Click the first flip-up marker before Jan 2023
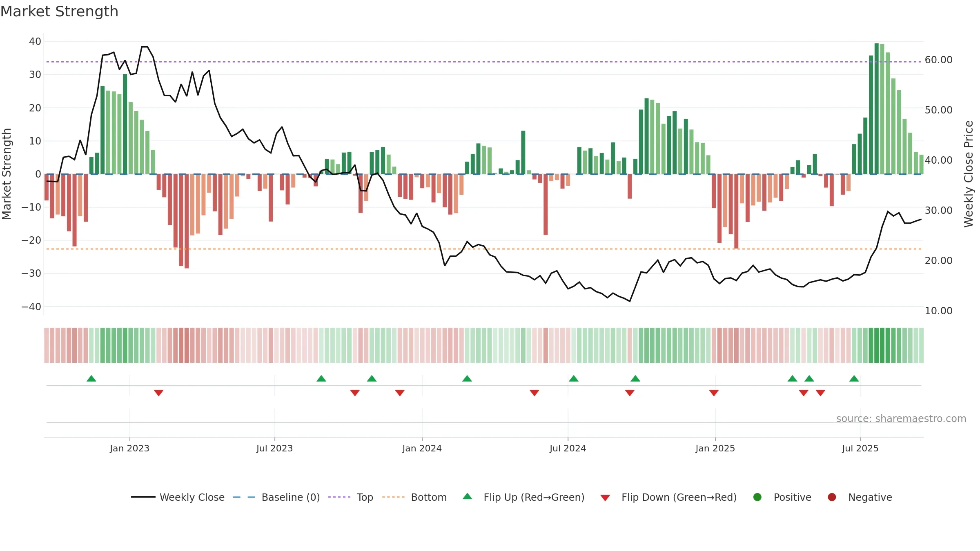980x551 pixels. pyautogui.click(x=91, y=378)
